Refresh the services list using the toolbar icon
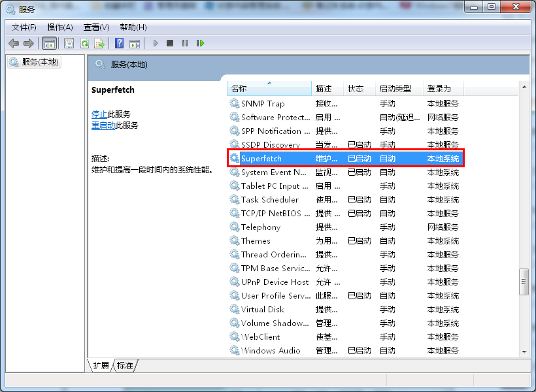Viewport: 536px width, 392px height. 84,43
